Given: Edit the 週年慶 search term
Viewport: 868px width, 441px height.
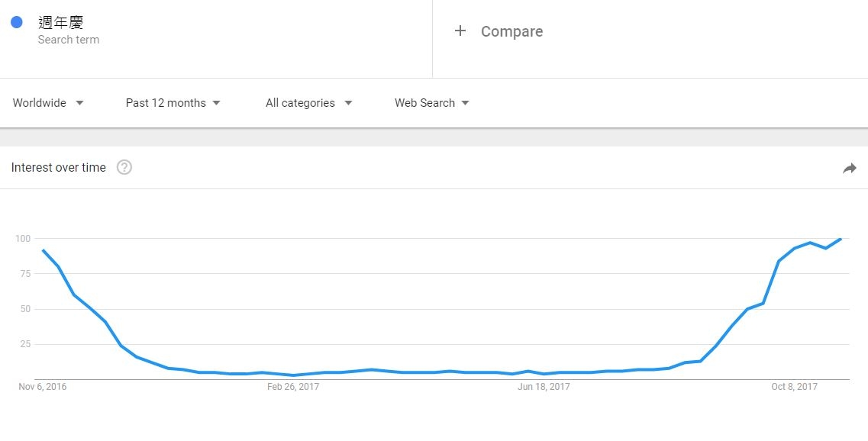Looking at the screenshot, I should pyautogui.click(x=60, y=23).
